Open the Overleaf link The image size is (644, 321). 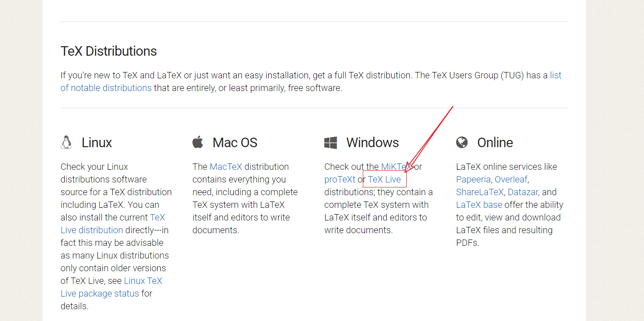coord(511,179)
